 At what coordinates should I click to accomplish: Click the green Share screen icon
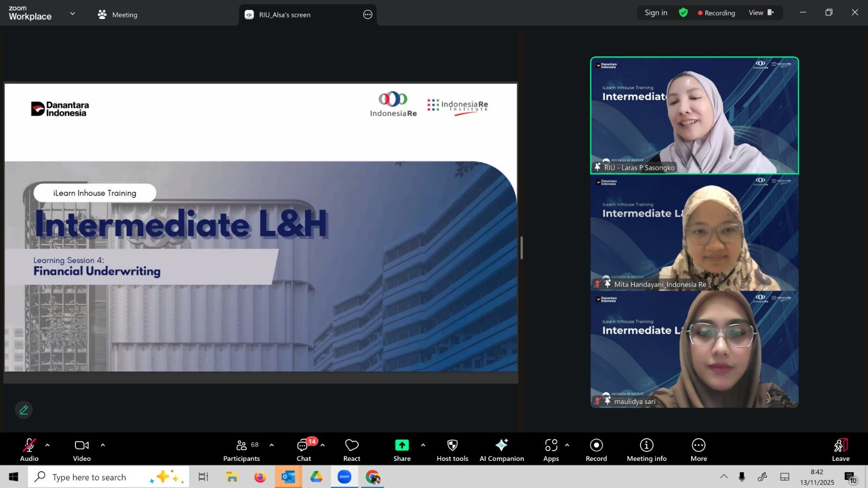tap(401, 445)
